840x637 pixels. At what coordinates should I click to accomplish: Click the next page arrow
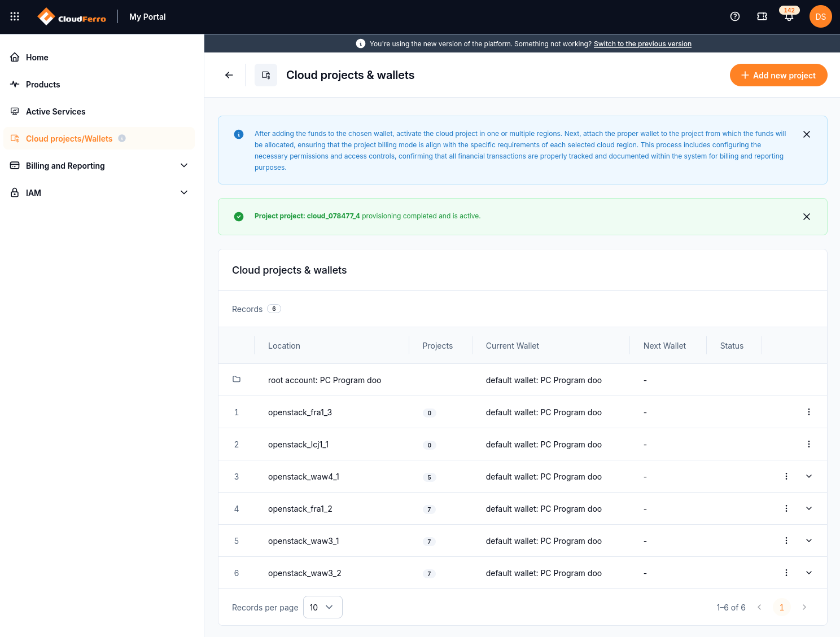point(804,607)
